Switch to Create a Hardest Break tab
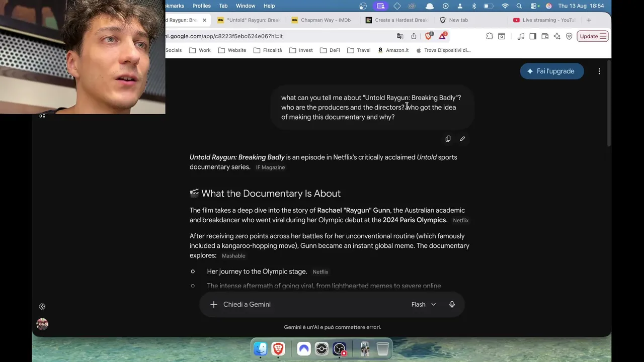This screenshot has width=644, height=362. [396, 20]
